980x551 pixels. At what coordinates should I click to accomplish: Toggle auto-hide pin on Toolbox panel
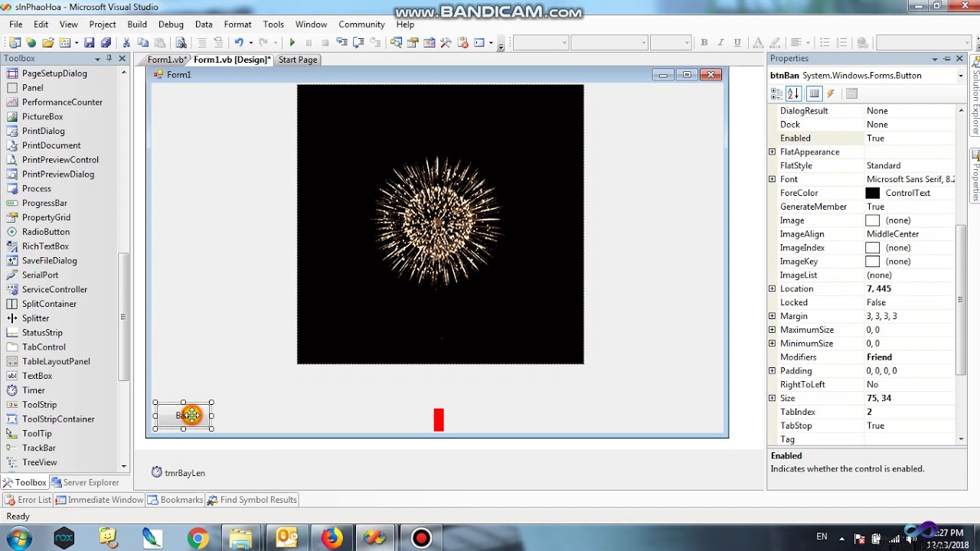click(109, 58)
